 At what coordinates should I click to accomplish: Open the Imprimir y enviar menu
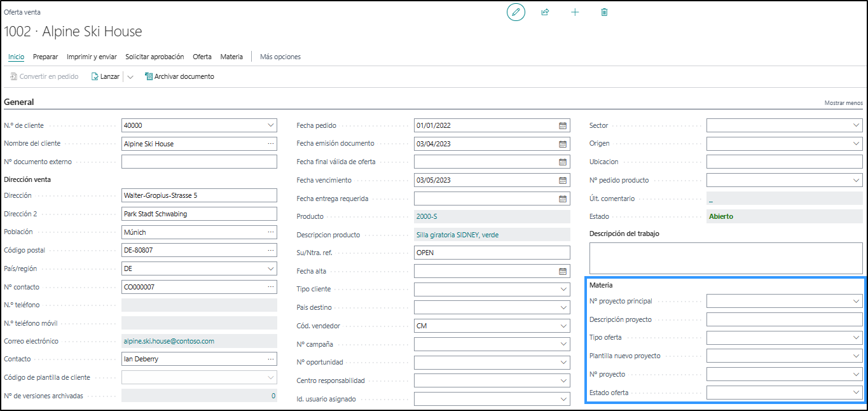[92, 57]
